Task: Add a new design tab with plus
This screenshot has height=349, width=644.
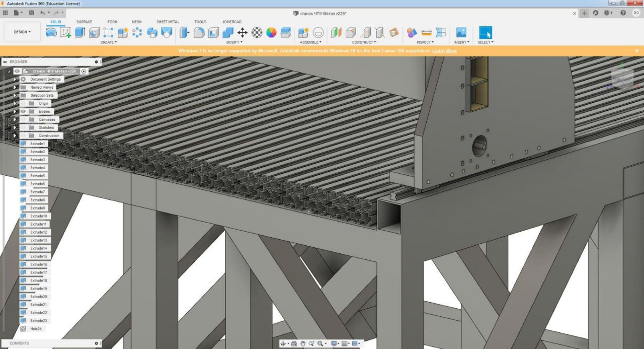Action: click(x=585, y=13)
